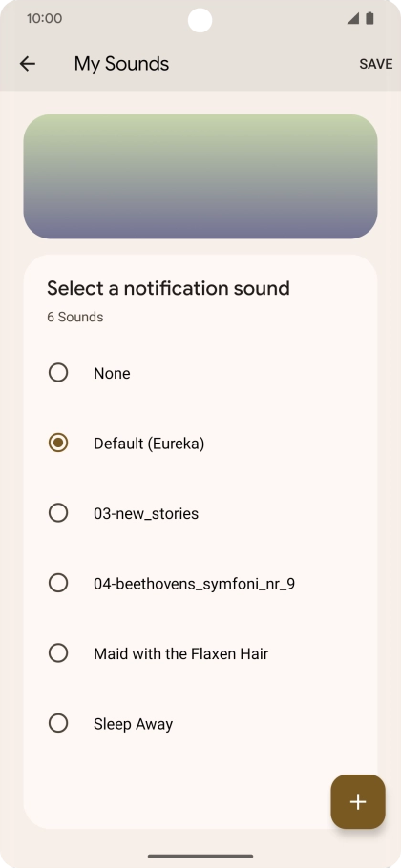Select the Default (Eureka) radio button

[58, 443]
